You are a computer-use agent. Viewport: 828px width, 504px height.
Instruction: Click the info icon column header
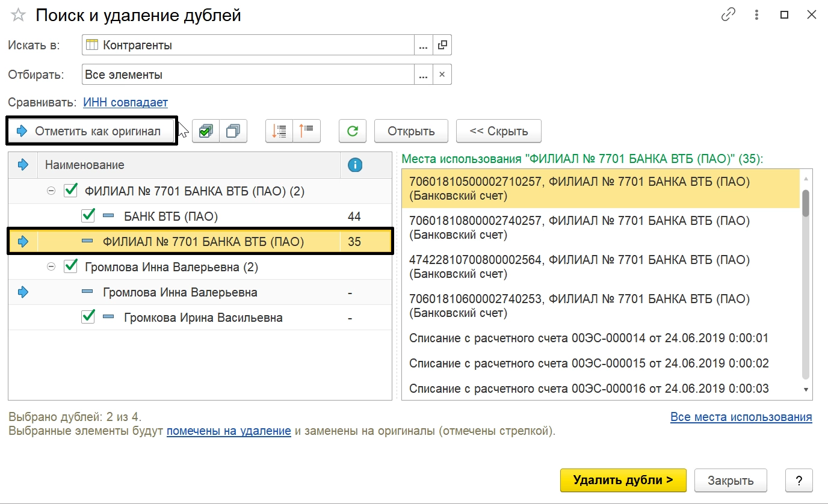pos(355,165)
